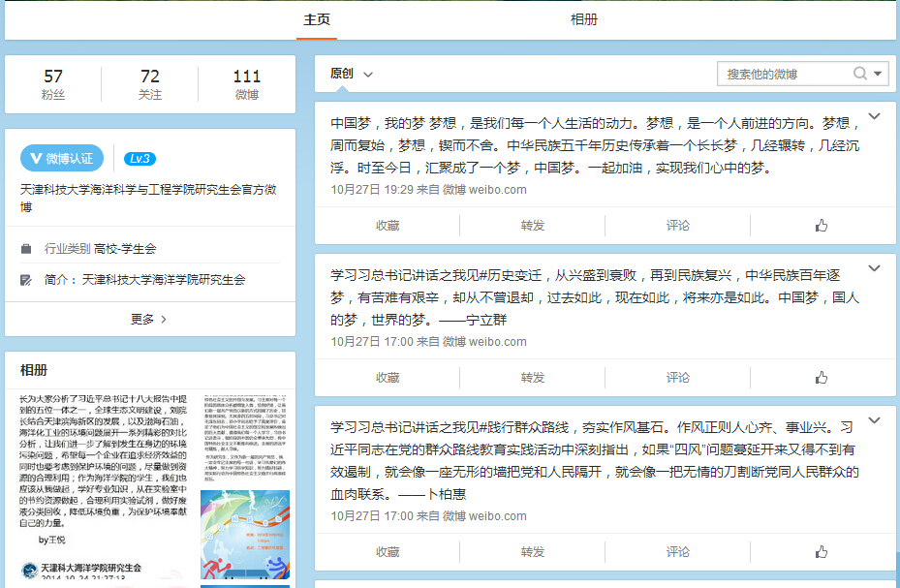Click thumbs-up on the 历史变迁 post

[x=822, y=378]
